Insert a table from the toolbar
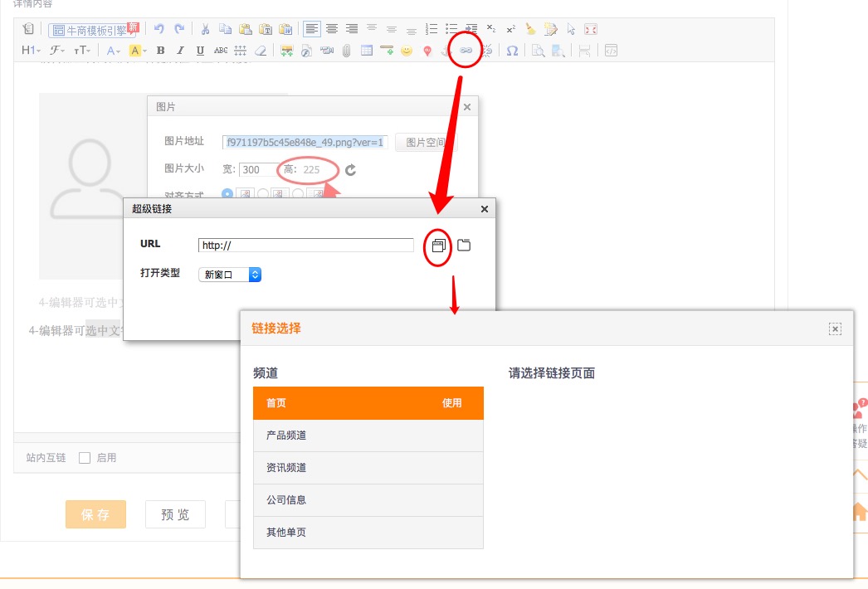 [x=367, y=51]
